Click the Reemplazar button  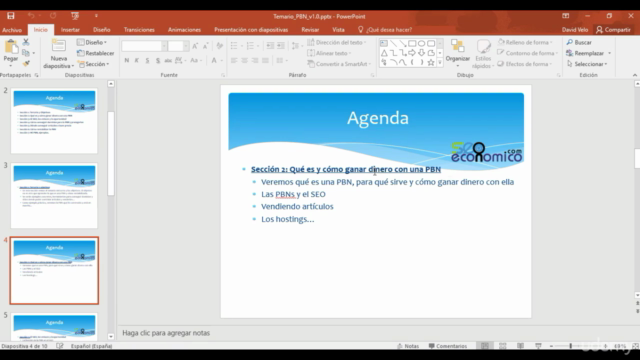click(585, 53)
